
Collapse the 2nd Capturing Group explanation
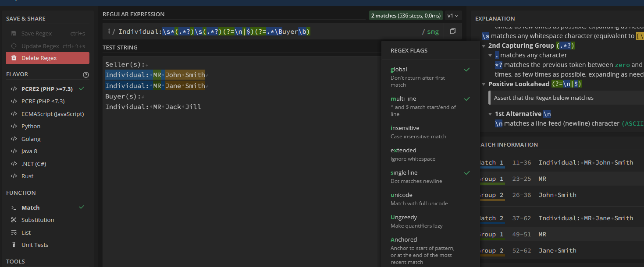click(x=484, y=46)
